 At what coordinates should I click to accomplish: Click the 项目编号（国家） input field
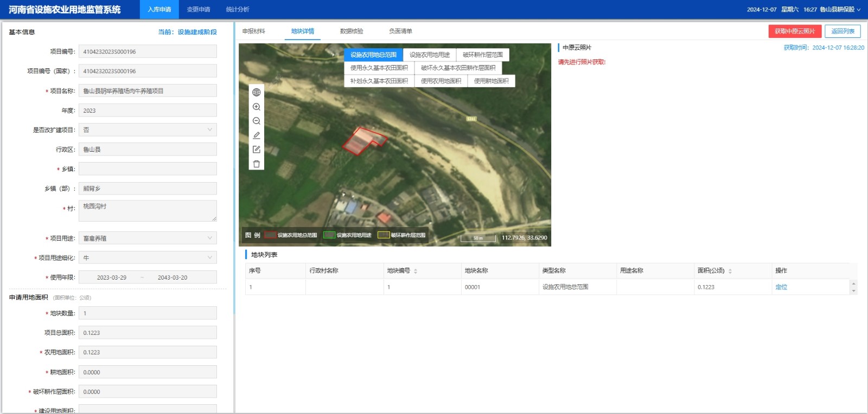tap(148, 71)
